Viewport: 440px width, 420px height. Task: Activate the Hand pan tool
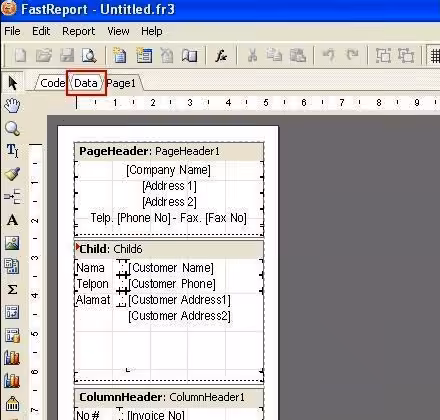point(12,105)
